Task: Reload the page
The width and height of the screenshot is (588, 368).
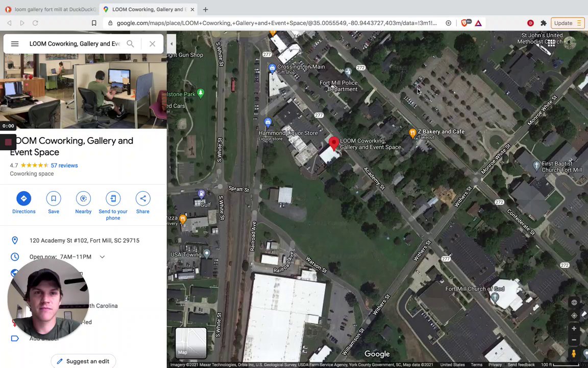Action: click(x=35, y=23)
